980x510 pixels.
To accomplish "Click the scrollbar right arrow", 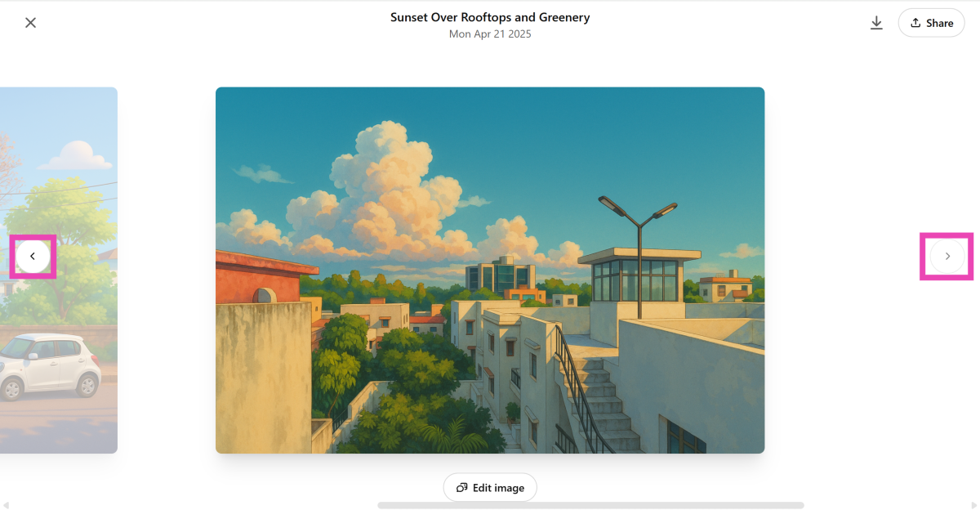I will point(974,505).
